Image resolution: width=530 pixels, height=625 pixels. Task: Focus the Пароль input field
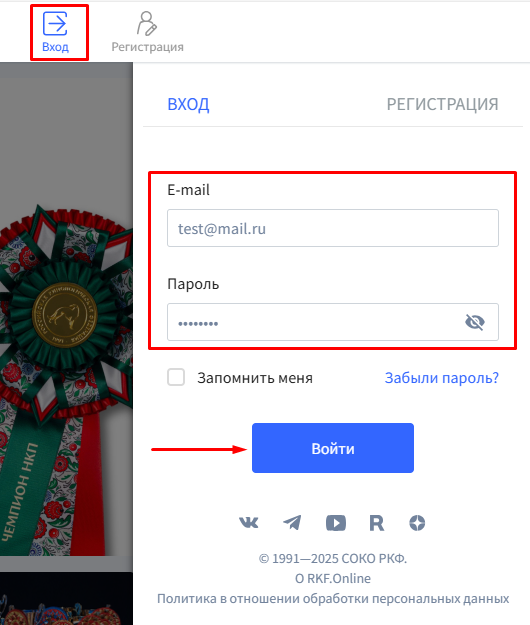(333, 322)
